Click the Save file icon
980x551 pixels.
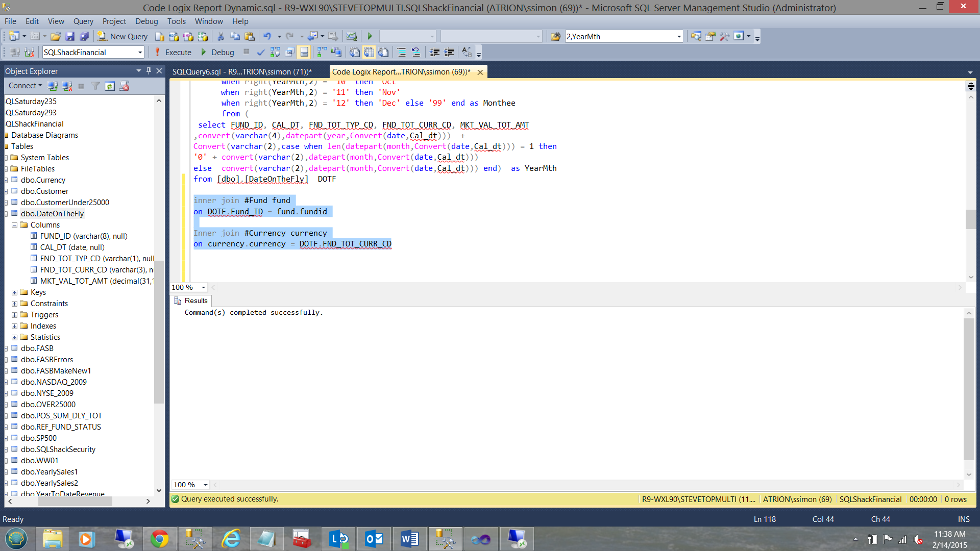[70, 36]
